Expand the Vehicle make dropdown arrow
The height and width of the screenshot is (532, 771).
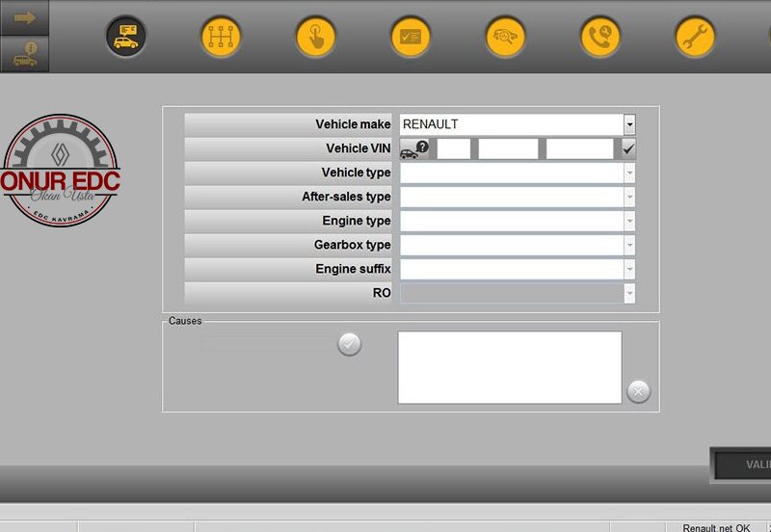coord(629,124)
